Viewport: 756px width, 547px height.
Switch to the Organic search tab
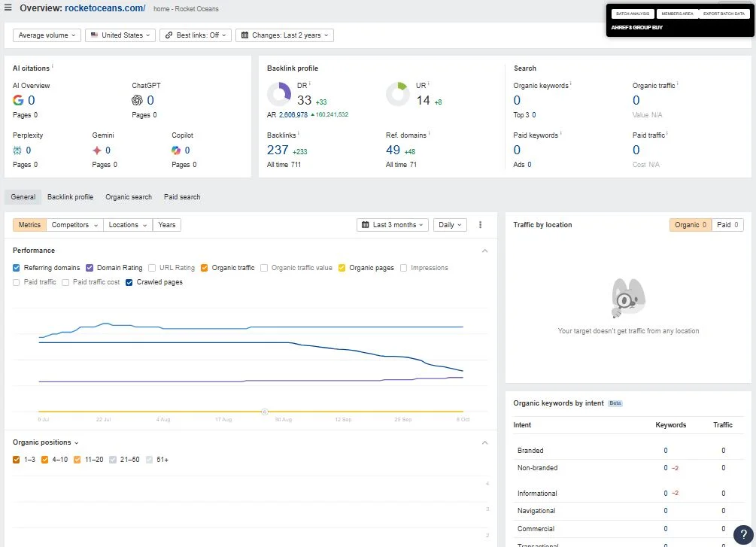129,197
